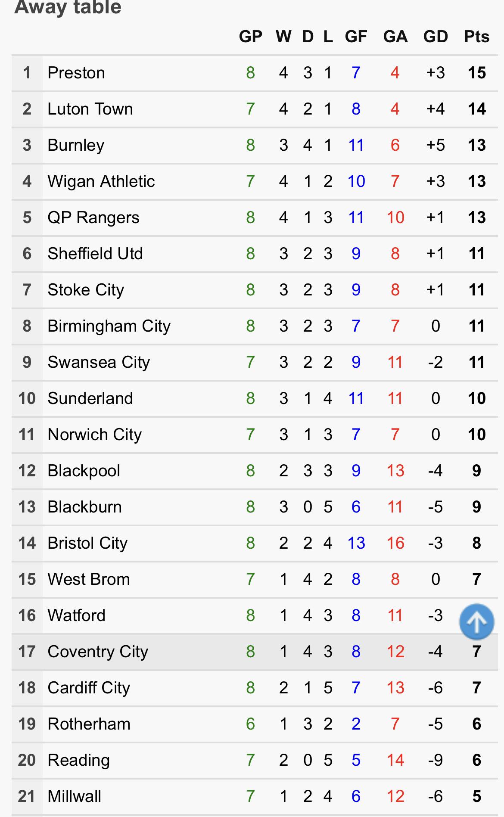Click the W wins column header
504x817 pixels.
coord(283,37)
